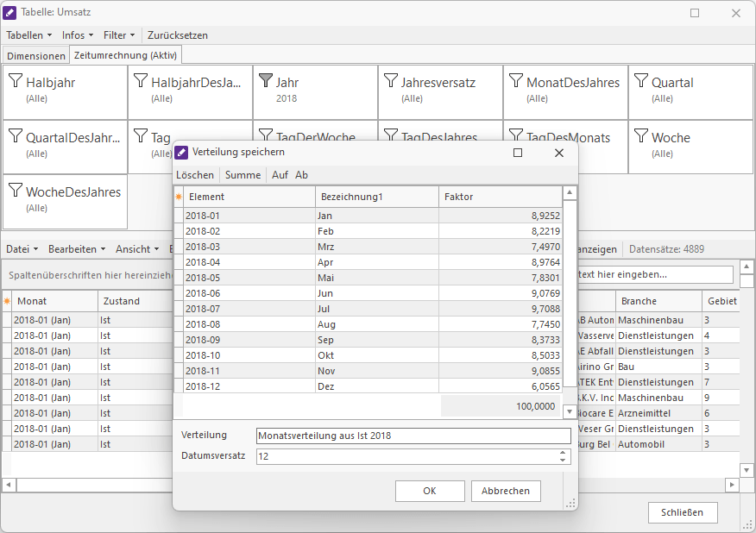The image size is (756, 533).
Task: Expand the Infos menu
Action: [x=78, y=35]
